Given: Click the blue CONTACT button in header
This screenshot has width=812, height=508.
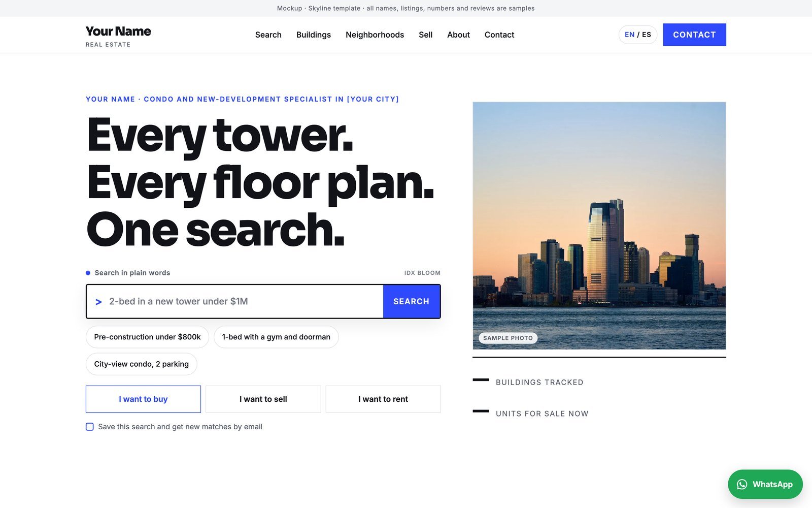Looking at the screenshot, I should tap(694, 35).
